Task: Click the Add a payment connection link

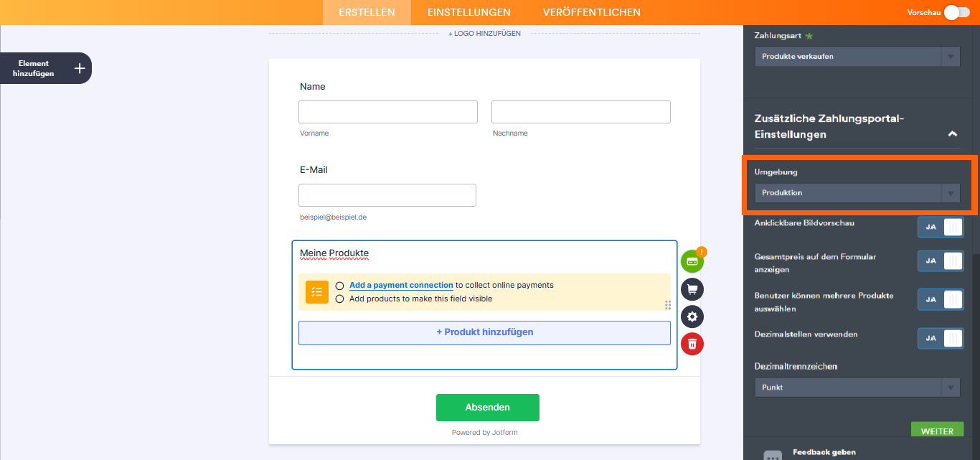Action: 400,285
